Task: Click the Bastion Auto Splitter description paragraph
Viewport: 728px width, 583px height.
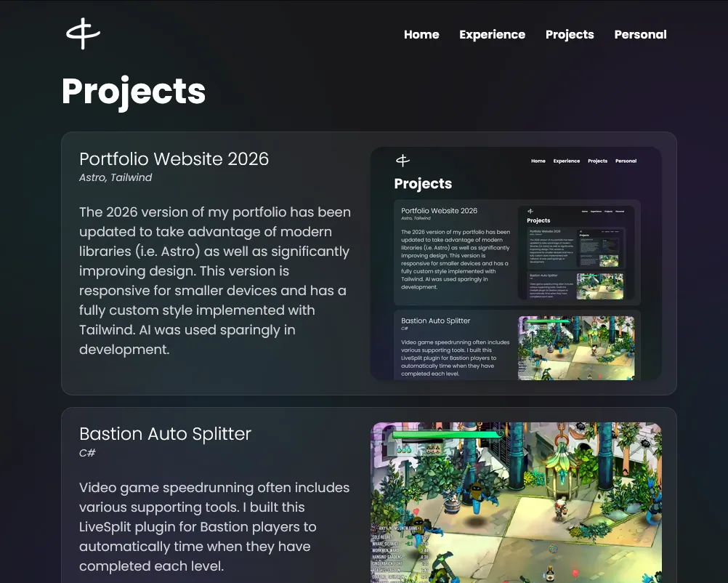Action: (x=214, y=527)
